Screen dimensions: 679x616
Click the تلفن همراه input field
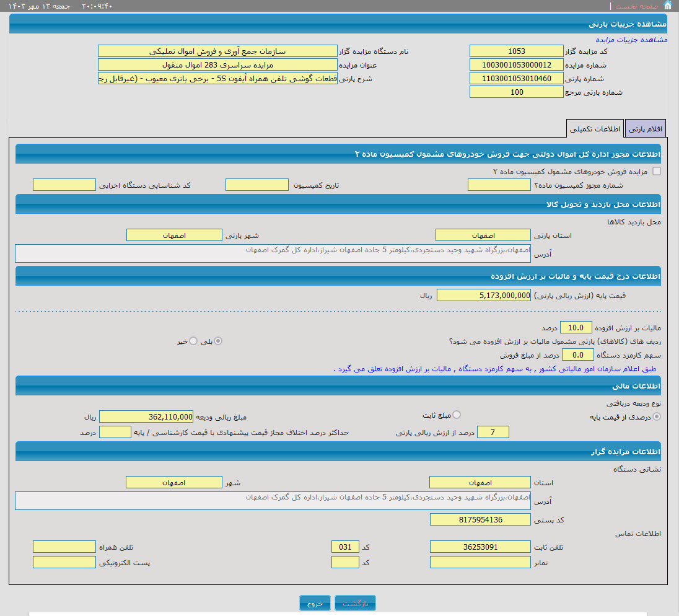click(x=64, y=547)
